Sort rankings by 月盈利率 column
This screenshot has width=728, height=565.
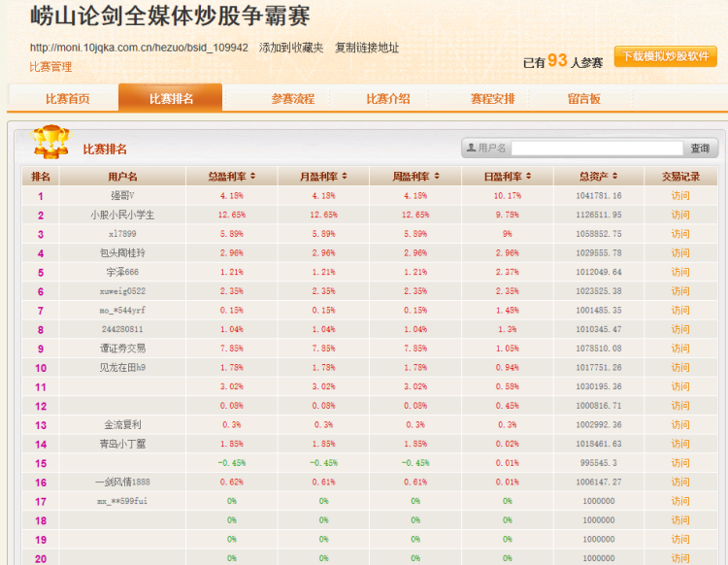323,177
